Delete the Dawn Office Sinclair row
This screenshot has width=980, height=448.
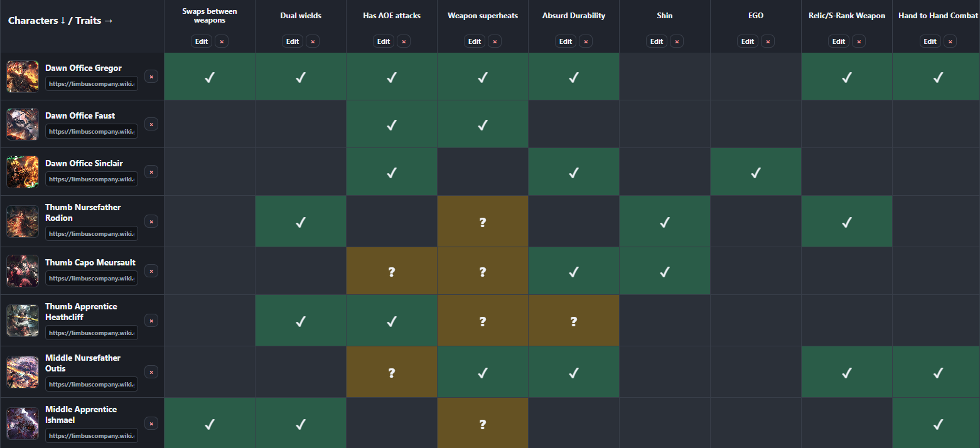(x=151, y=172)
